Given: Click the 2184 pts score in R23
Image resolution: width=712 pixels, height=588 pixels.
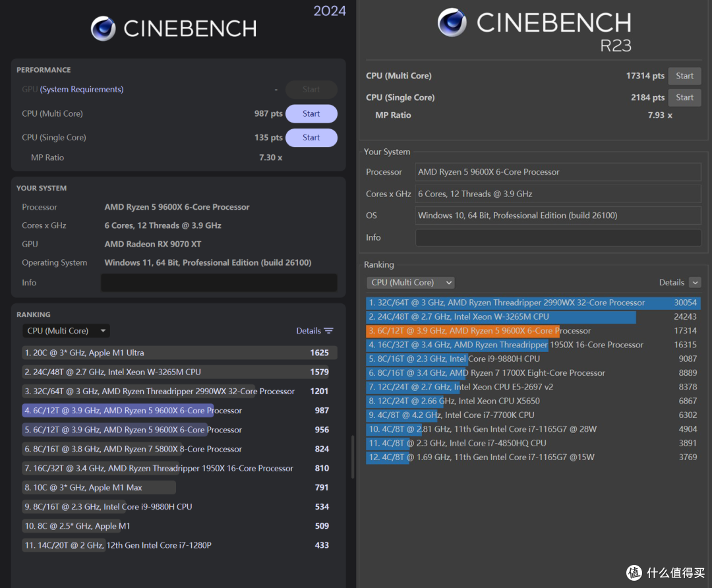Looking at the screenshot, I should tap(647, 97).
